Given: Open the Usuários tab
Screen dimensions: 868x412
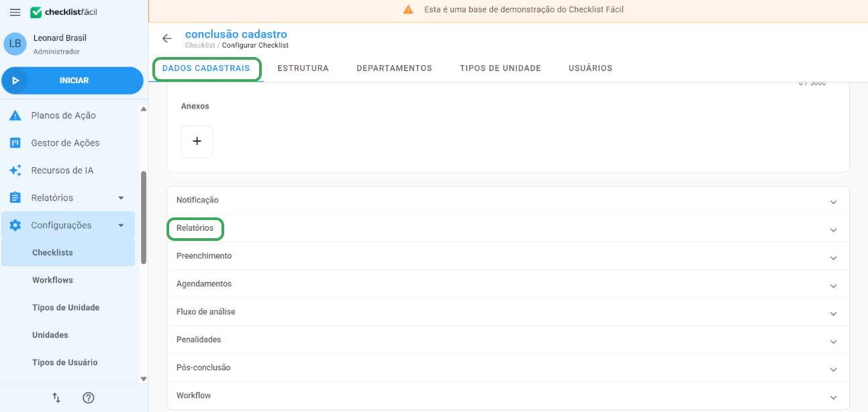Looking at the screenshot, I should coord(590,68).
